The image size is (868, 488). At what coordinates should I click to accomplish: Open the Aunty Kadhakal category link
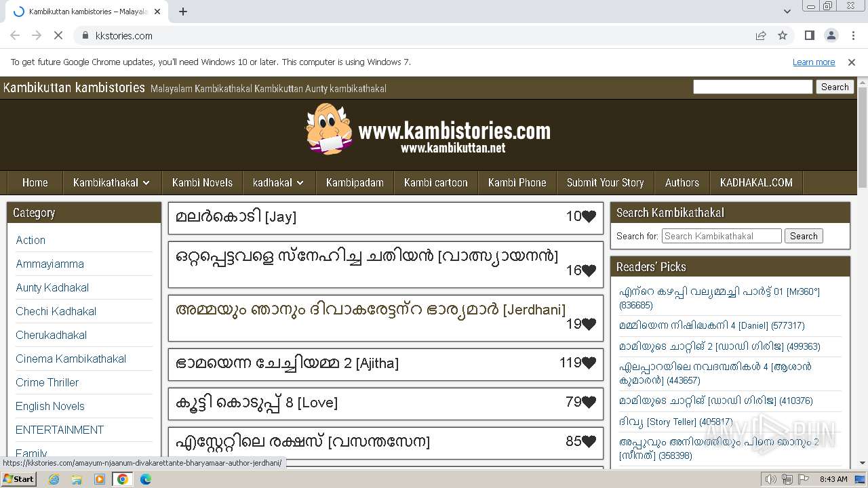click(52, 287)
